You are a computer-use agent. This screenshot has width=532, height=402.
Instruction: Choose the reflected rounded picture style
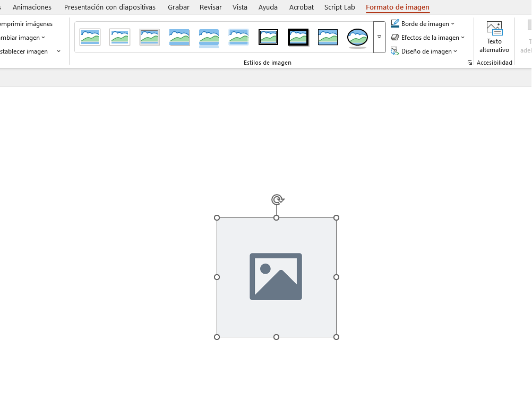coord(209,37)
